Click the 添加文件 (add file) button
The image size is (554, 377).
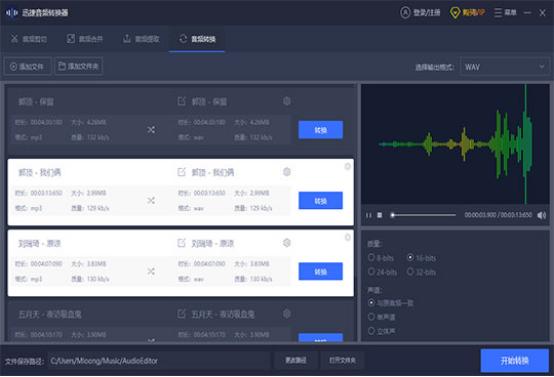(28, 66)
